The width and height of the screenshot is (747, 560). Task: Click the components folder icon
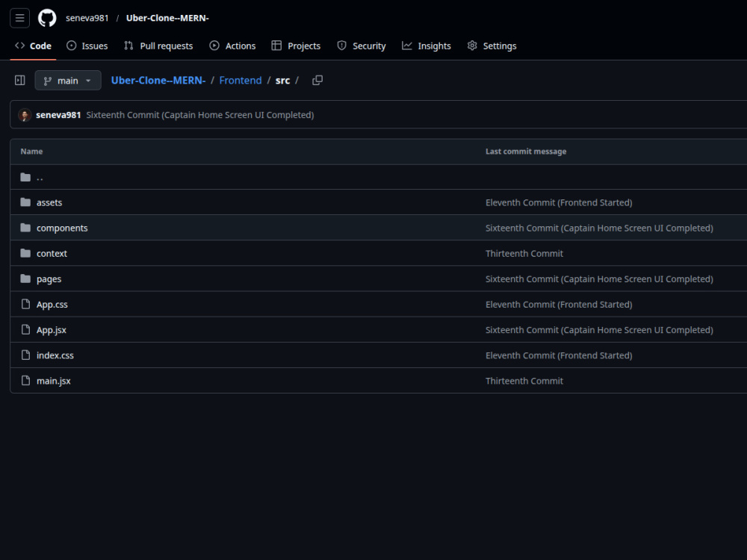point(25,228)
